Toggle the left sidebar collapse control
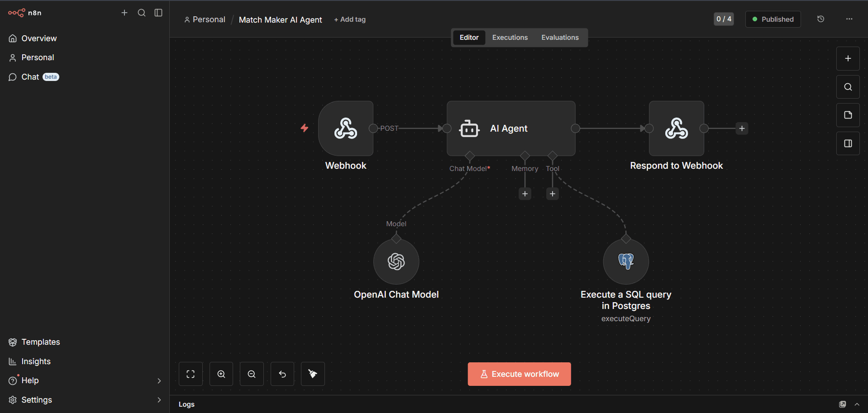Image resolution: width=868 pixels, height=413 pixels. click(158, 13)
